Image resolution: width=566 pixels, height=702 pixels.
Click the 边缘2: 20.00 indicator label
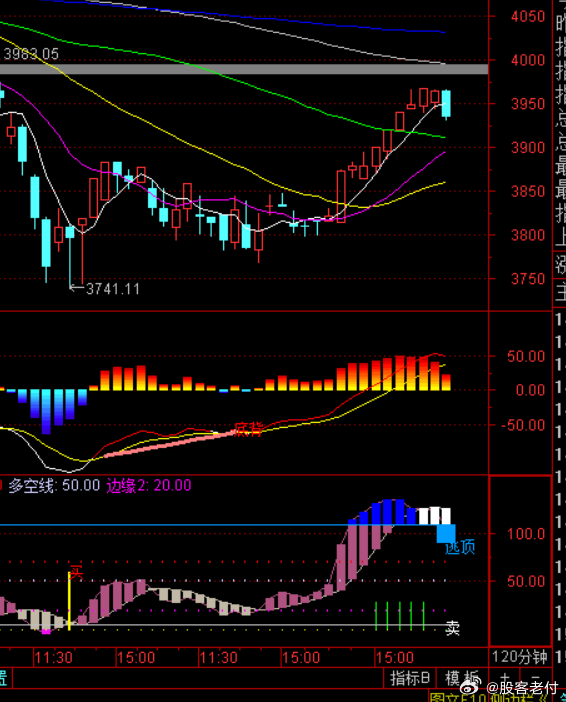149,485
